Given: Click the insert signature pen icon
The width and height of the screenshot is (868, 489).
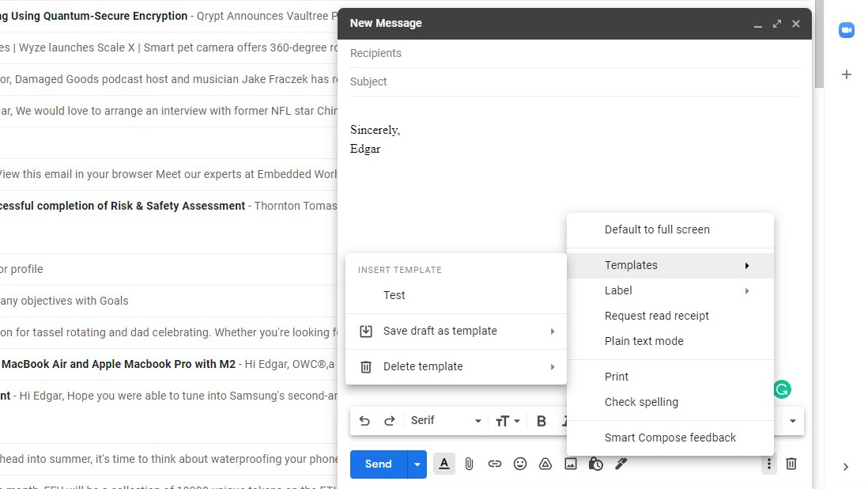Looking at the screenshot, I should point(621,464).
